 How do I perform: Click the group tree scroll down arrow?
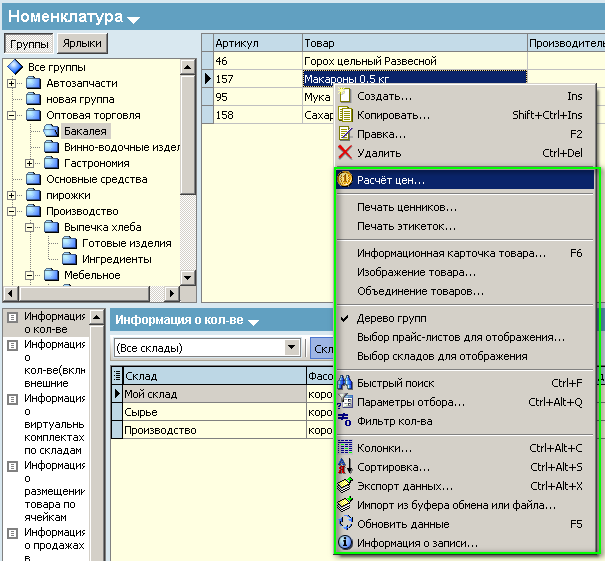coord(188,277)
